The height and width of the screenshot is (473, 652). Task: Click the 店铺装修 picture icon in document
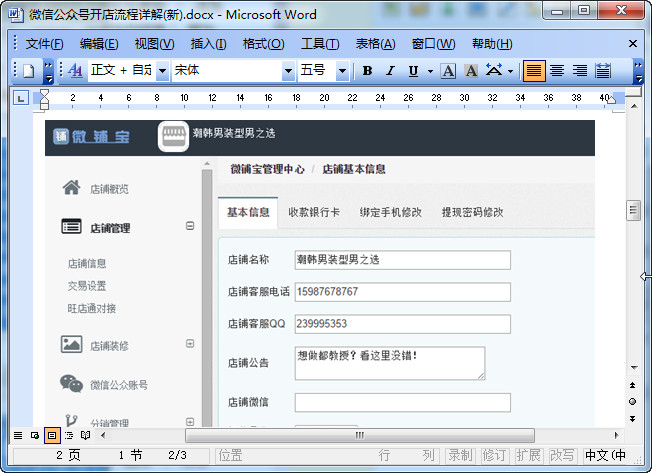[72, 344]
